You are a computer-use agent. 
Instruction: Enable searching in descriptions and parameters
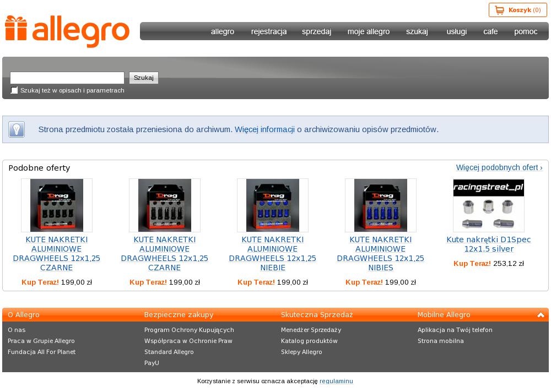14,90
